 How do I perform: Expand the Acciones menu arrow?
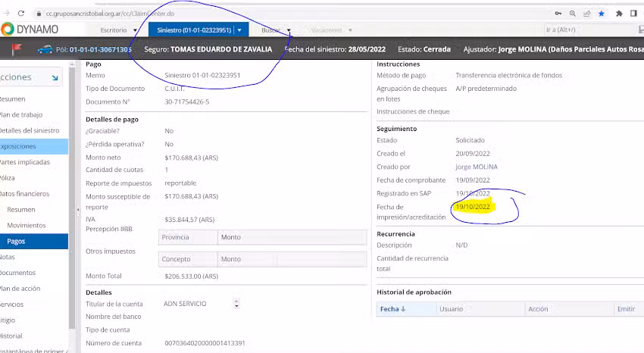(x=55, y=77)
